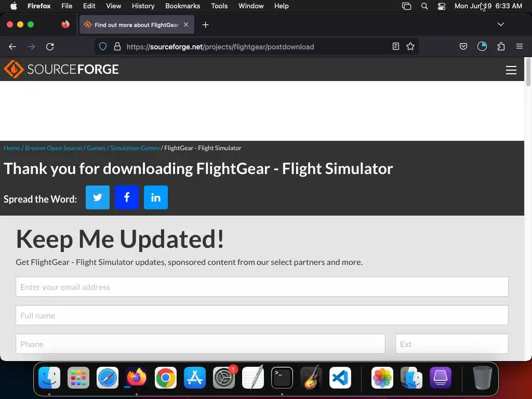Open the Window menu
Screen dimensions: 532x399
251,6
